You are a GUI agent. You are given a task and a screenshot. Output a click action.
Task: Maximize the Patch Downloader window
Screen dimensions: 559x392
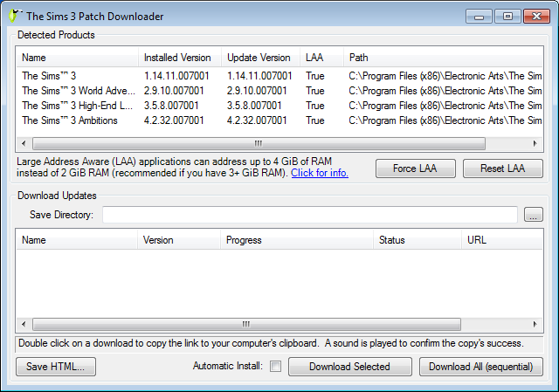(x=507, y=17)
